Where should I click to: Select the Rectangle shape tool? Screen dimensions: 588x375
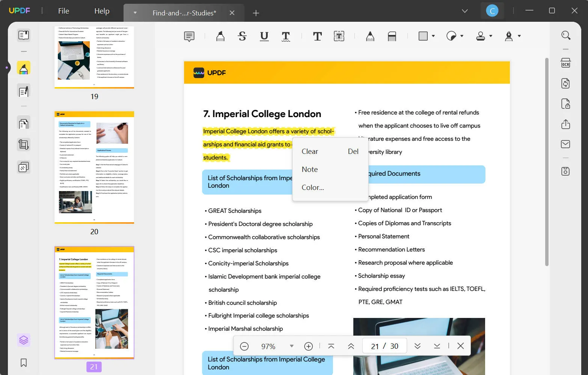pos(423,36)
